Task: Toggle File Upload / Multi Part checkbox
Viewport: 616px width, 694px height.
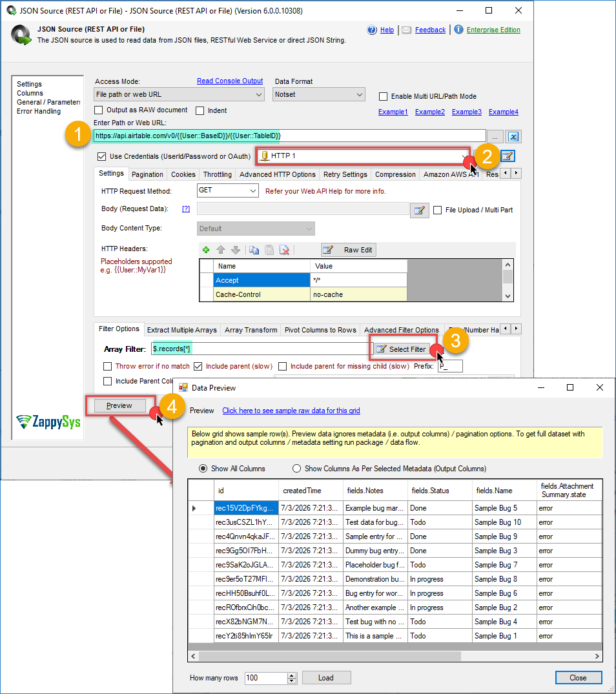Action: [438, 210]
